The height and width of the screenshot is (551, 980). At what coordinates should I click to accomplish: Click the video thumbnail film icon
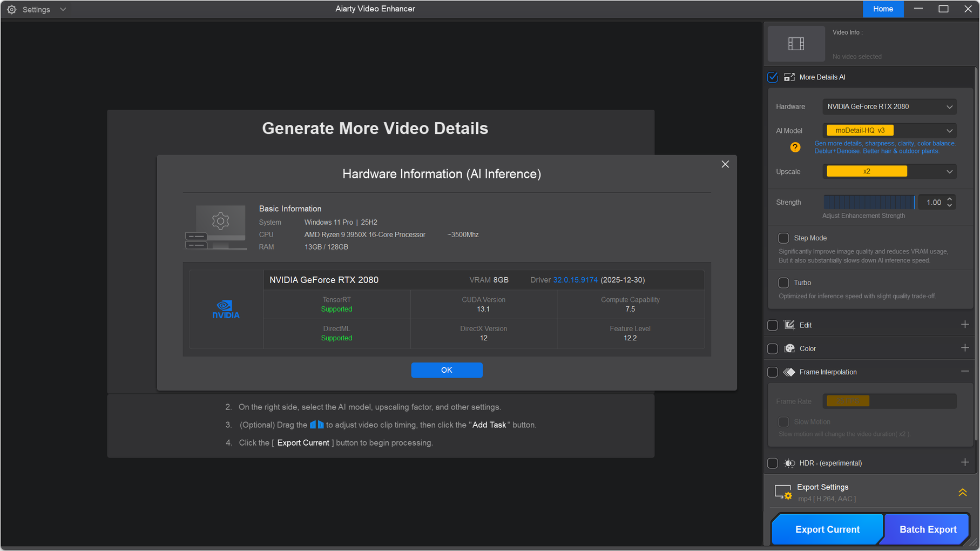[796, 44]
